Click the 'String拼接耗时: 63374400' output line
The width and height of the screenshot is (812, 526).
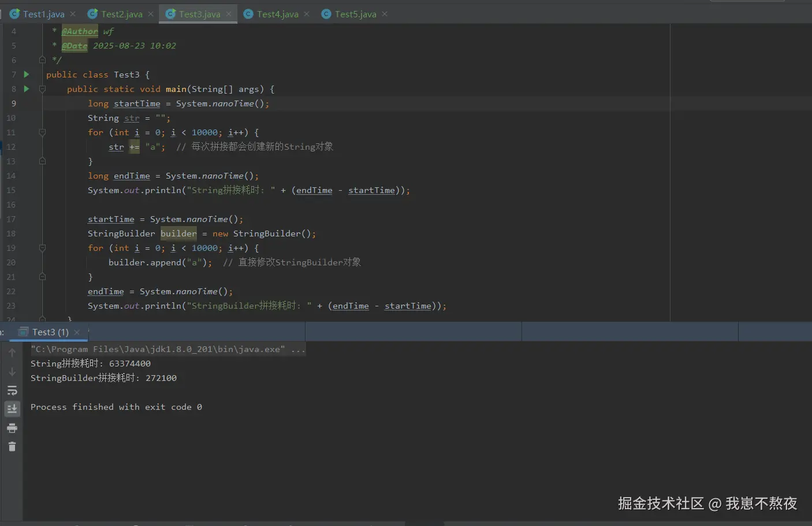coord(91,364)
